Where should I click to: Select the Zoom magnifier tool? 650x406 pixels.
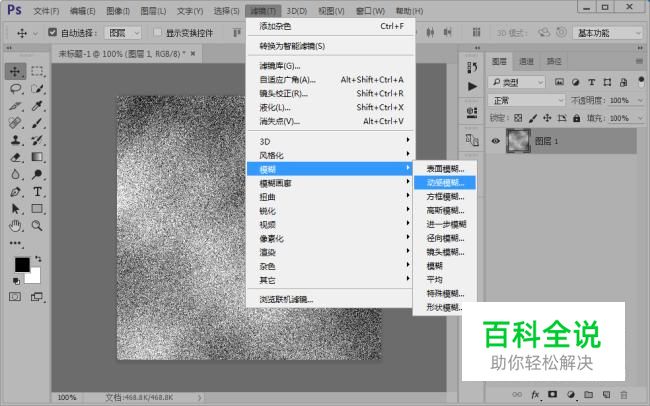coord(37,226)
